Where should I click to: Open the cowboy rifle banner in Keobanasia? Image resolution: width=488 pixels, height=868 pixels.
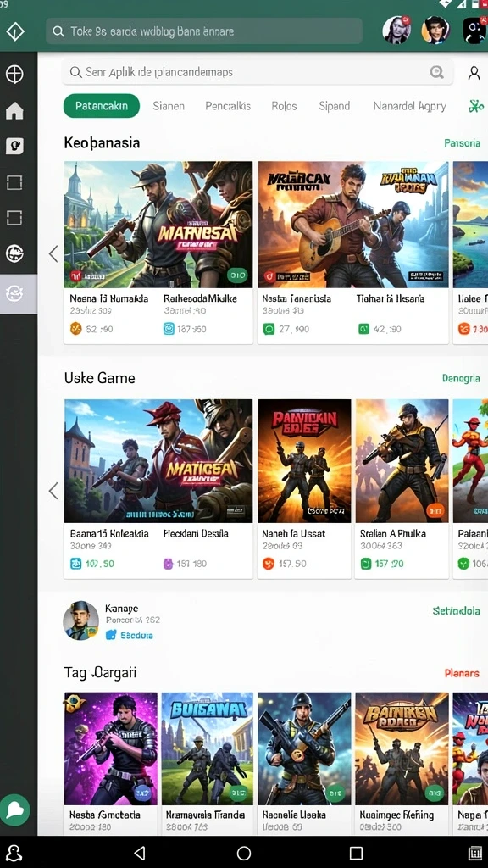158,224
